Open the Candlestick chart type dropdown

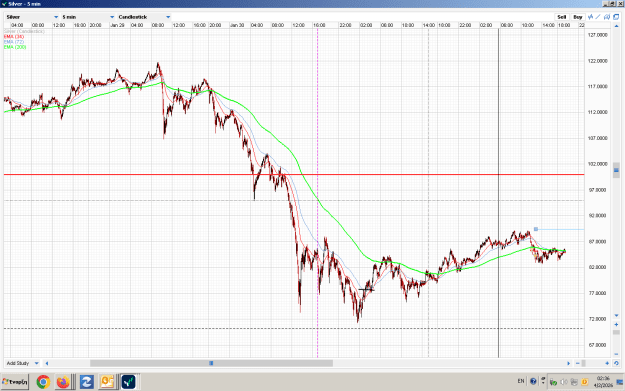point(144,17)
